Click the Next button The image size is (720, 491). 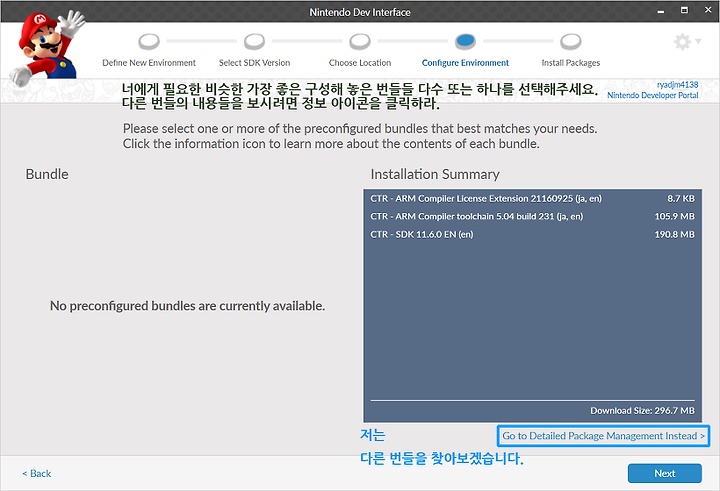(x=664, y=473)
